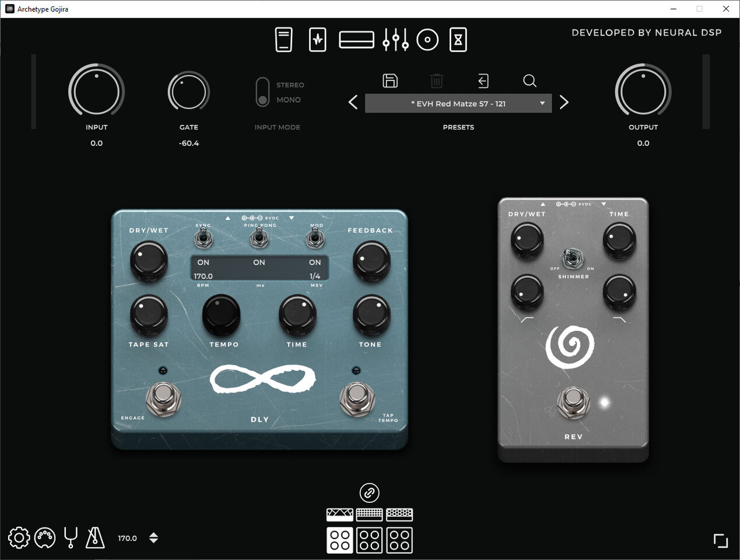
Task: Open the stompbox pedals section
Action: (x=284, y=40)
